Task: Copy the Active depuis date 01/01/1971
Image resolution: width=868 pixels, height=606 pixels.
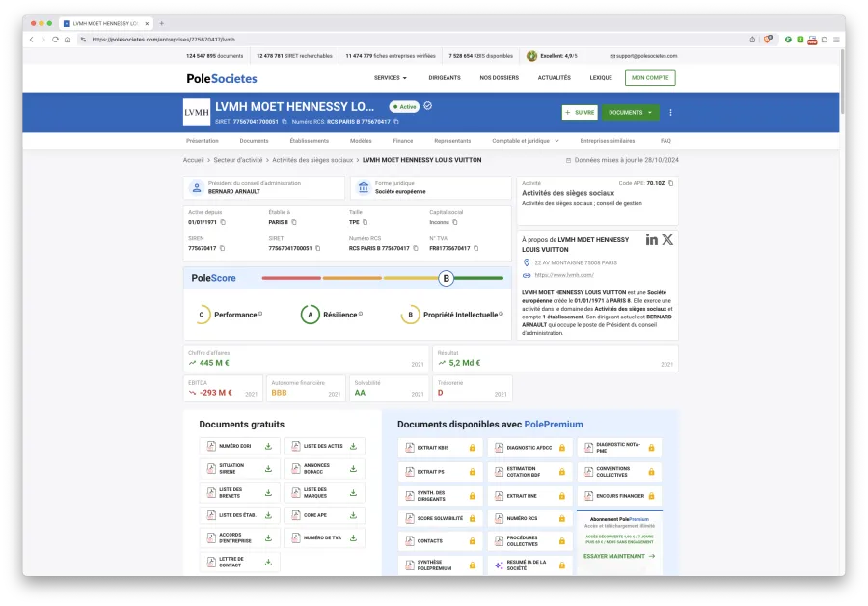Action: (223, 222)
